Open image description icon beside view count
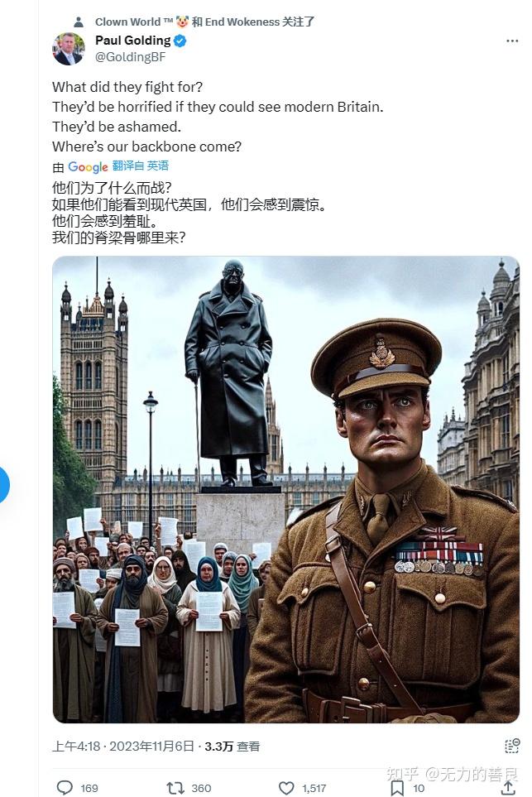The image size is (532, 797). 511,746
